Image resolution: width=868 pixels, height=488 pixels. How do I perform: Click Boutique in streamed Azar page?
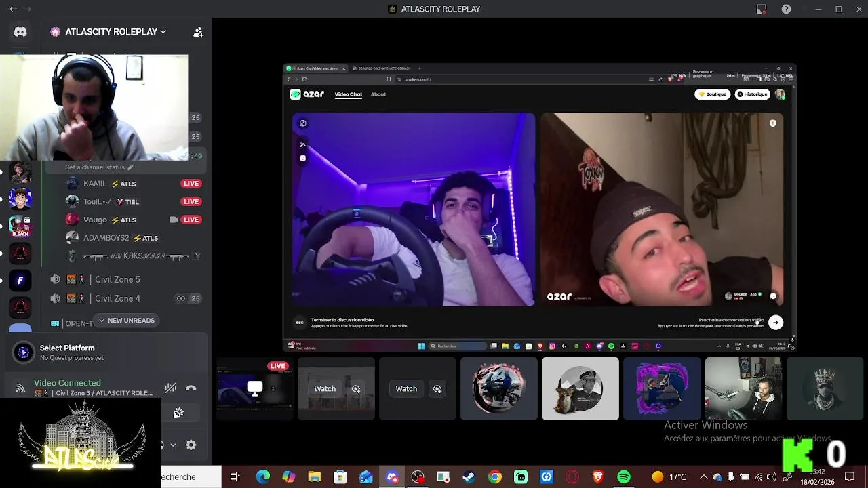712,94
